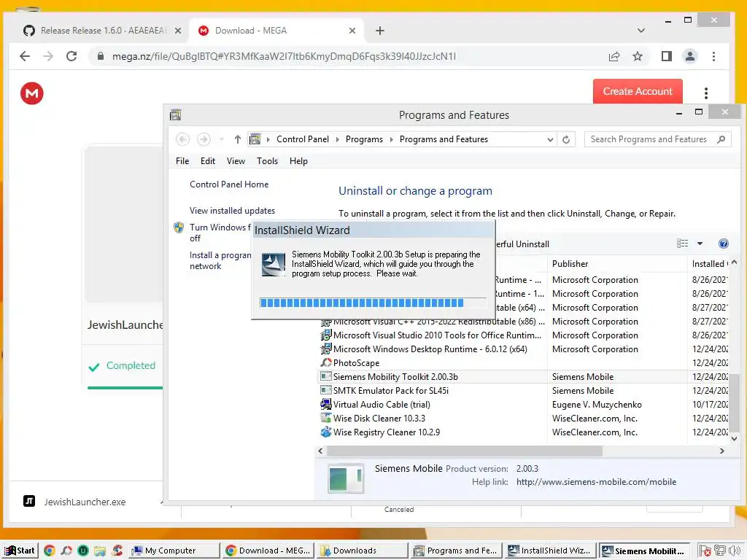Open the view options dropdown arrow
Screen dimensions: 747x560
click(700, 244)
